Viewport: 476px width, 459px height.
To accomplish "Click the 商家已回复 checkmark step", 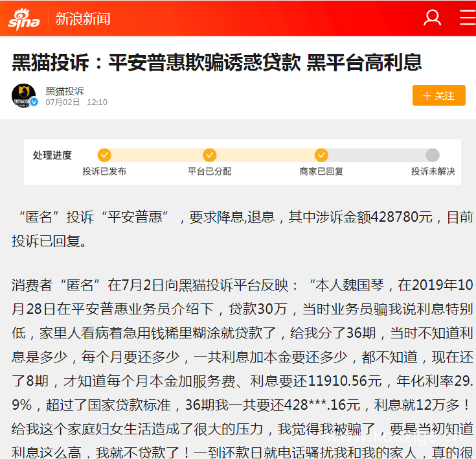I will [321, 155].
